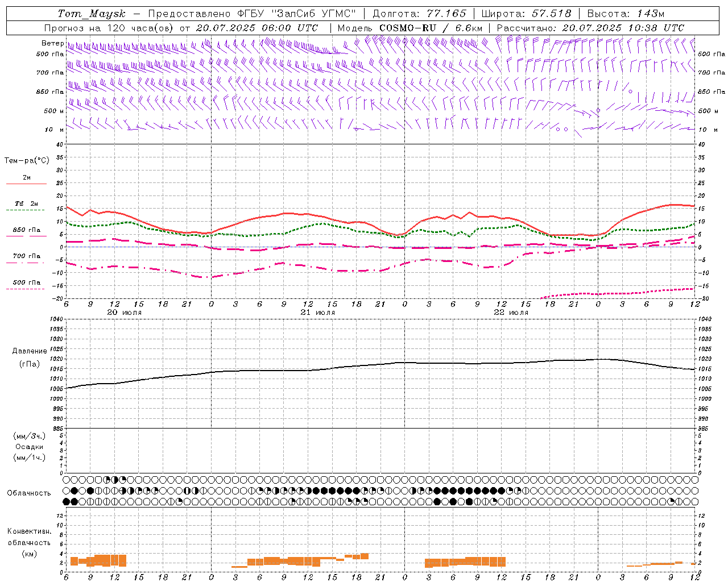The image size is (728, 582).
Task: Click the left '985' pressure axis value
Action: [x=57, y=429]
